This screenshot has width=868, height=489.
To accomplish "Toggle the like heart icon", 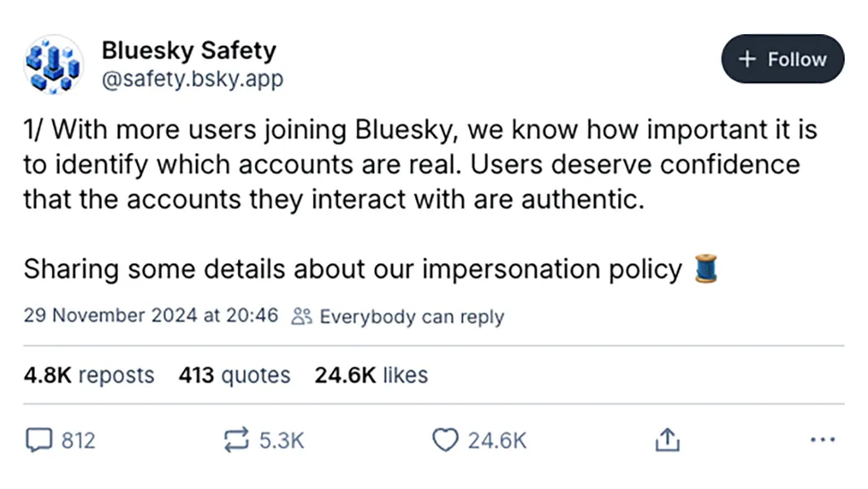I will pos(445,440).
